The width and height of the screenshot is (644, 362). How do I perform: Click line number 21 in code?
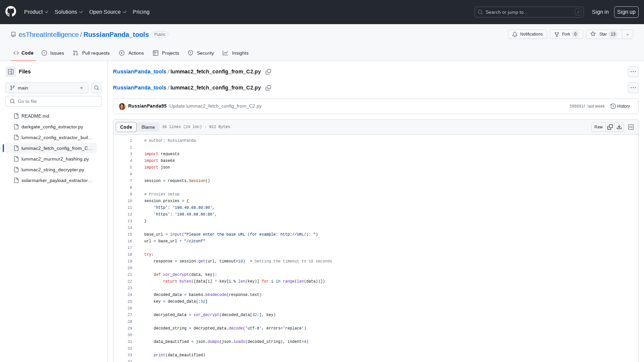(x=130, y=275)
